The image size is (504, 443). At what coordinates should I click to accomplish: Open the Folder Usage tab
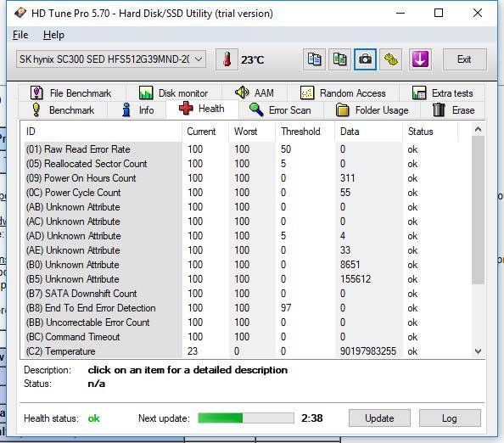coord(372,110)
